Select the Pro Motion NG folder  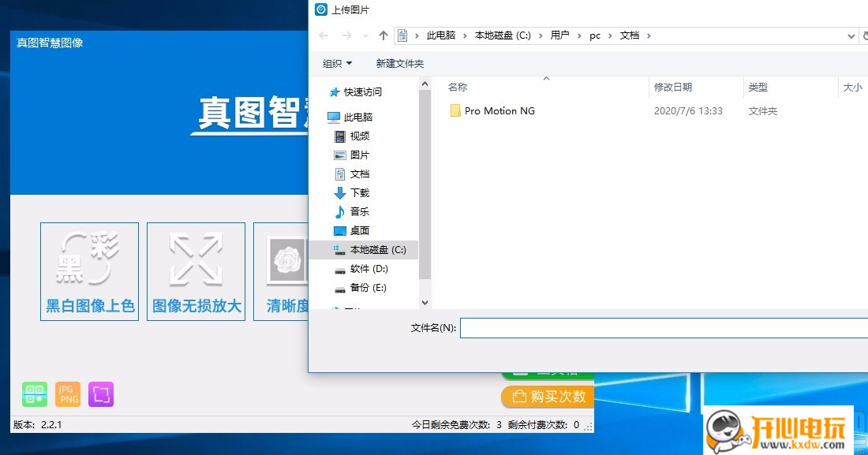pos(500,110)
